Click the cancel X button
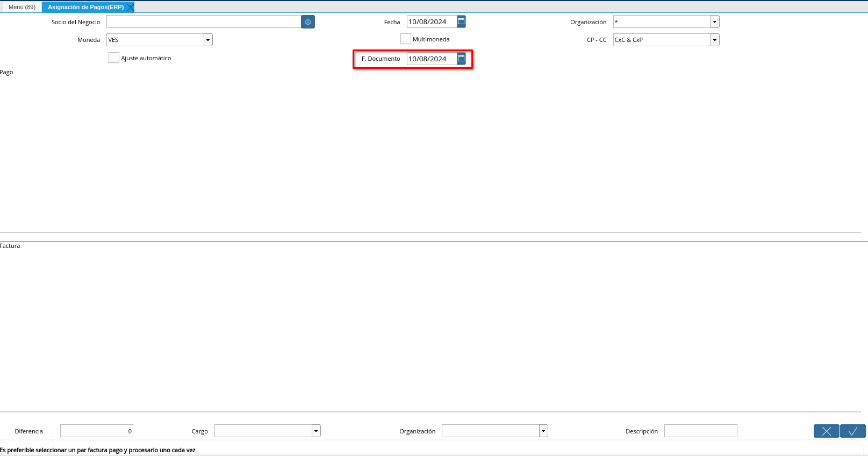 click(x=827, y=431)
